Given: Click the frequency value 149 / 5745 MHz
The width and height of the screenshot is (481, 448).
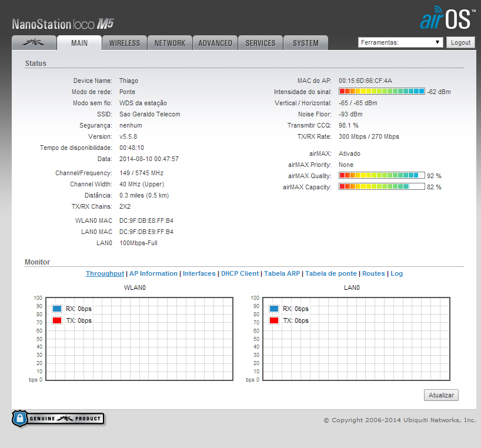Looking at the screenshot, I should 141,173.
